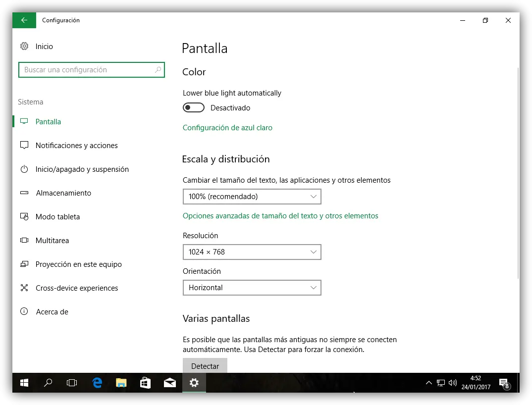Click the search magnifier in settings box

[158, 69]
